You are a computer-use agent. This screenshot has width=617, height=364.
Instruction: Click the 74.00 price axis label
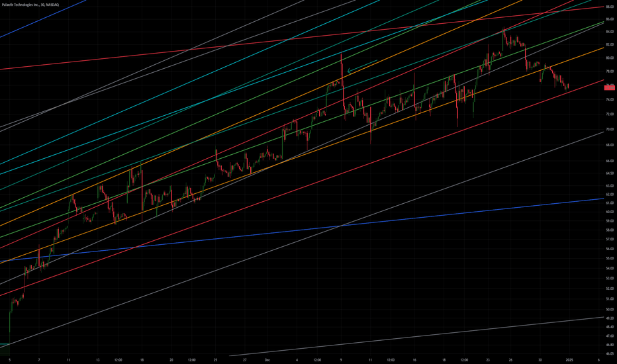tap(610, 100)
